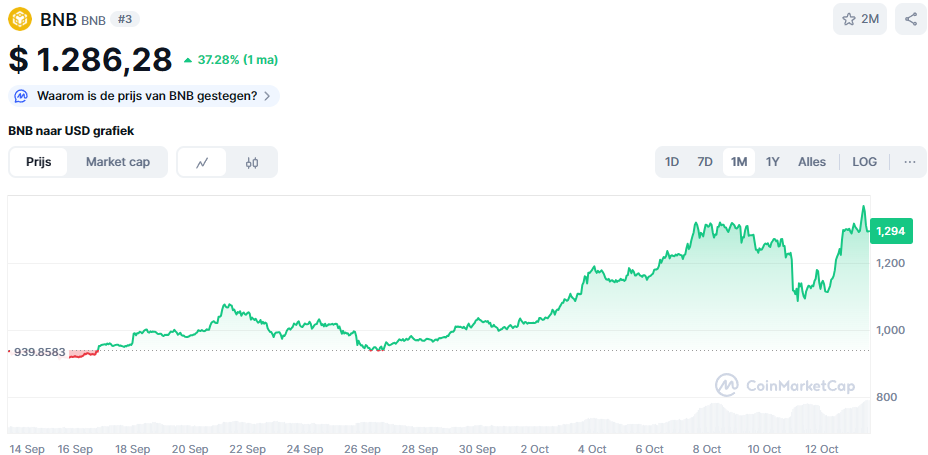
Task: Select the Prijs chart toggle
Action: (x=39, y=162)
